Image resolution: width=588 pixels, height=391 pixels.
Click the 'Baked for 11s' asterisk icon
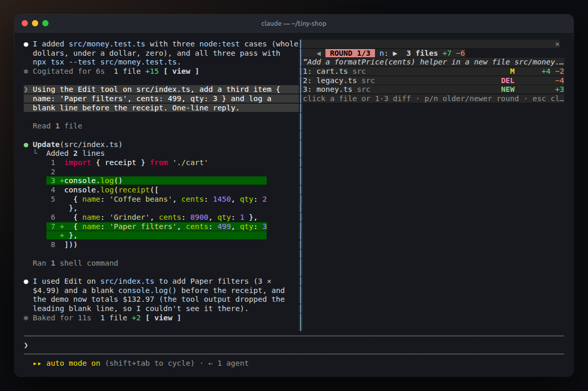coord(26,318)
